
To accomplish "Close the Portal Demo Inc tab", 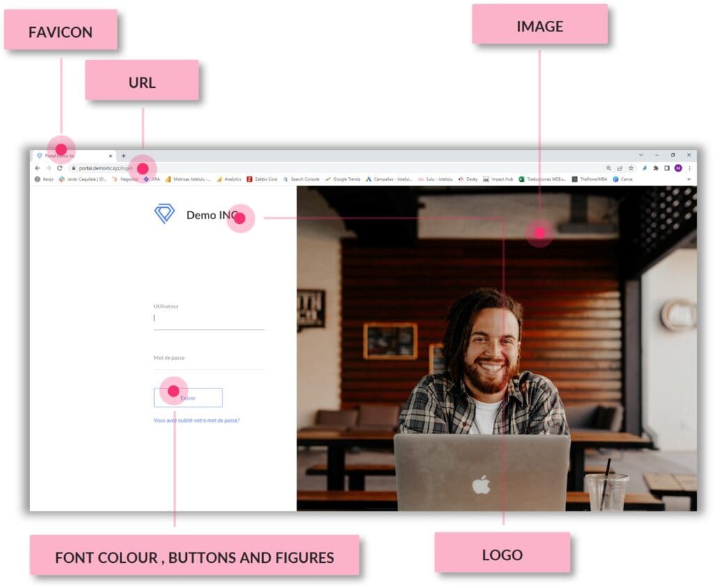I will (x=110, y=156).
